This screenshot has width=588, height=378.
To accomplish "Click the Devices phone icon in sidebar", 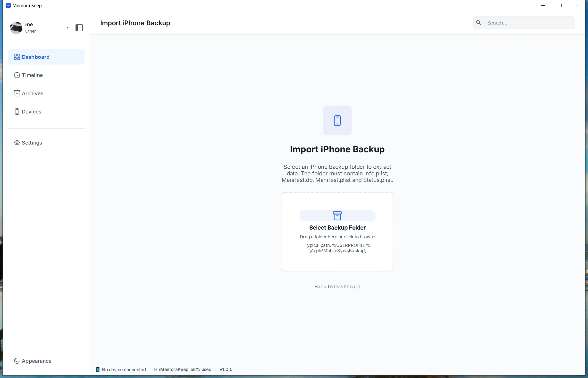I will point(17,112).
